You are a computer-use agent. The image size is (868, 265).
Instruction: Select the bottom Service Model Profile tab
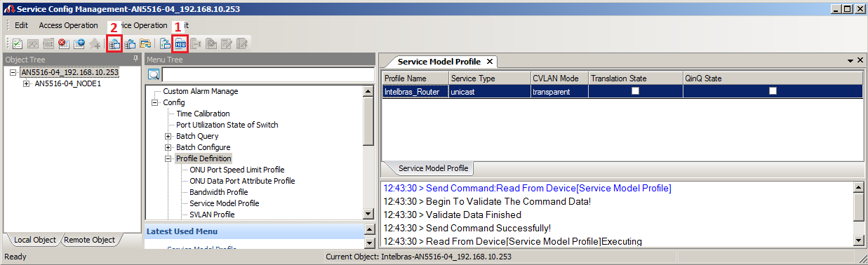coord(433,169)
